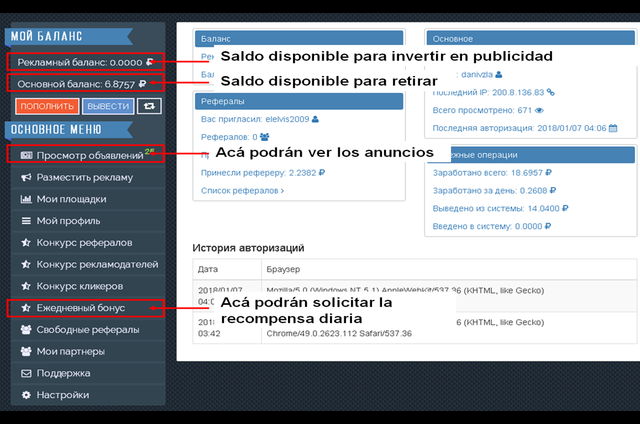Click the Chrome/49.0.2623.112 Safari/537.36 cell
Image resolution: width=640 pixels, height=424 pixels.
(x=339, y=333)
